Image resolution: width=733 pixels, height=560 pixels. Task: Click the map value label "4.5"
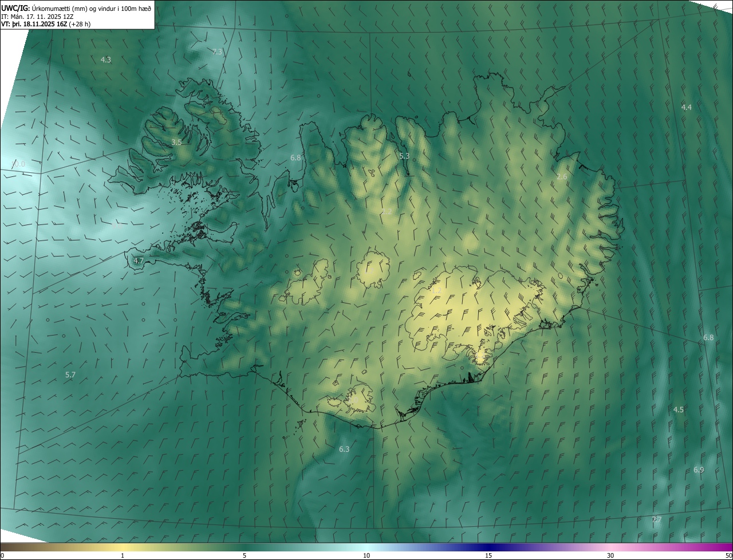click(x=679, y=409)
